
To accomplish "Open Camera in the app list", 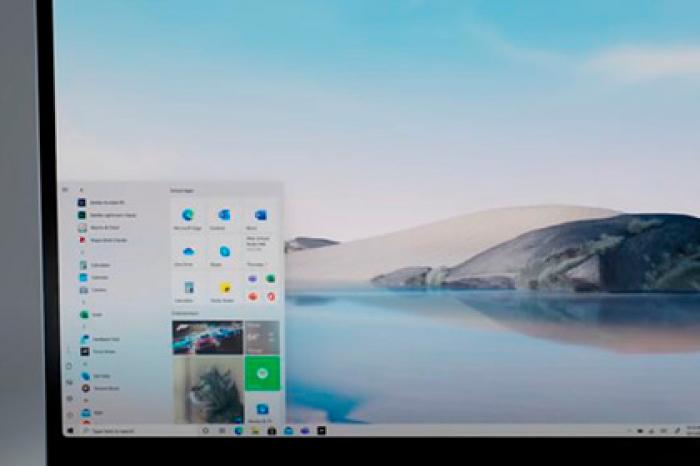I will 93,290.
